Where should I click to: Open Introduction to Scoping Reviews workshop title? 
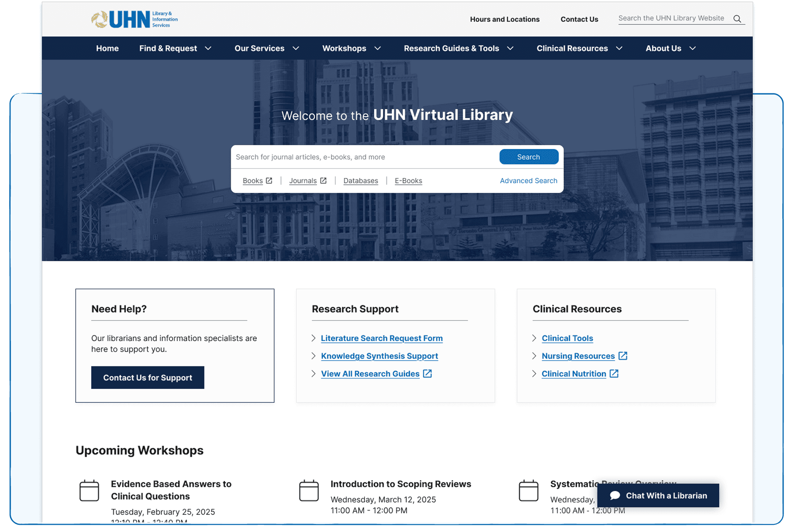point(401,484)
